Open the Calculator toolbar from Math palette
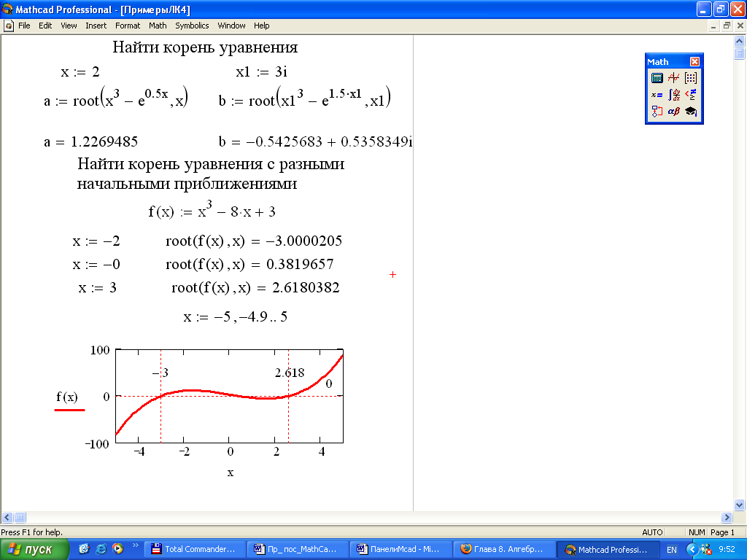 pos(657,78)
